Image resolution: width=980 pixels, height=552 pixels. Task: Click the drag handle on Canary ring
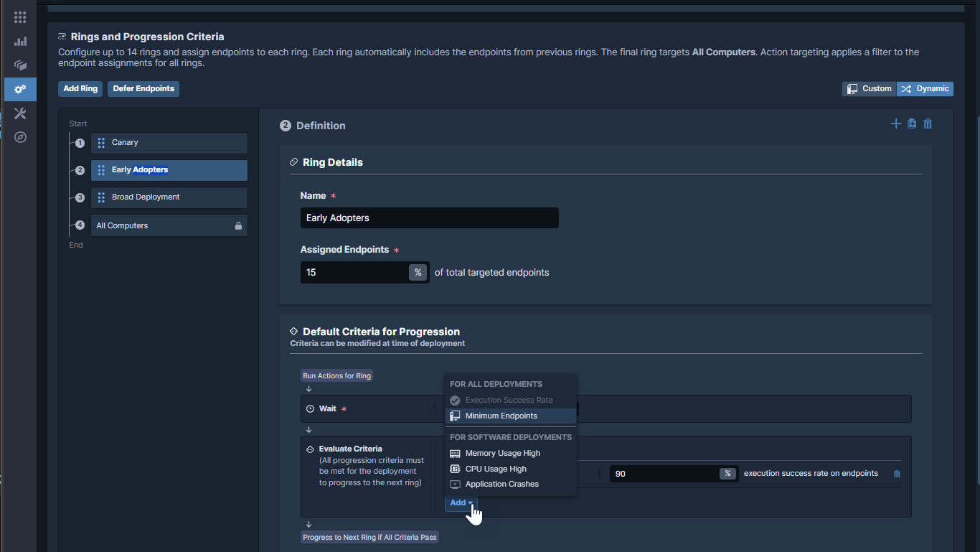pyautogui.click(x=101, y=143)
